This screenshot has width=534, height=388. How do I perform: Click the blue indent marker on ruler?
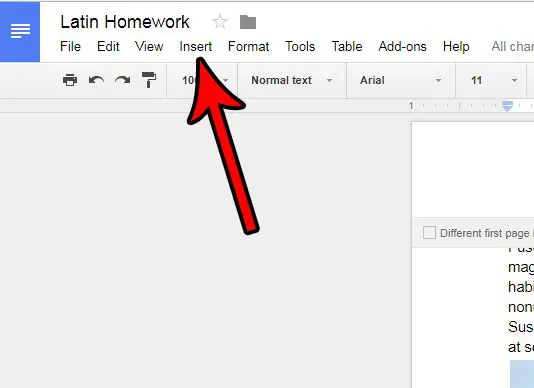[x=507, y=106]
